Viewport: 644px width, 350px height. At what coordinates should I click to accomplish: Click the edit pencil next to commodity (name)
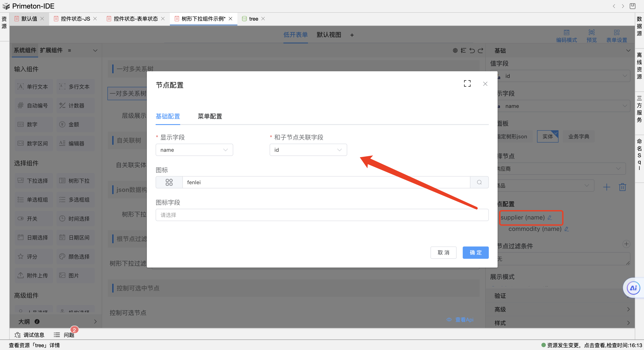566,229
